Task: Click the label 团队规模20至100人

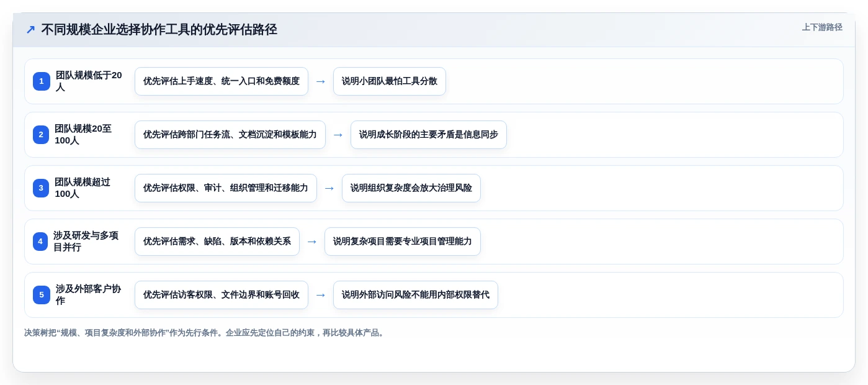Action: point(83,135)
